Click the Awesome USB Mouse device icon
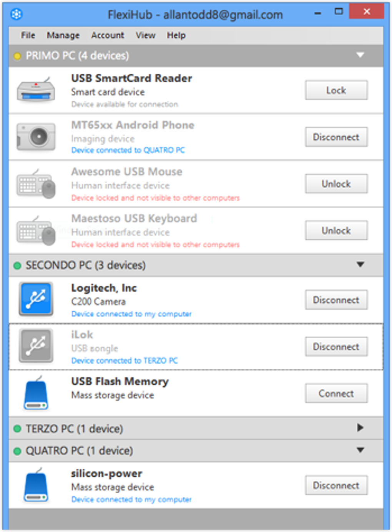The width and height of the screenshot is (392, 532). coord(36,184)
